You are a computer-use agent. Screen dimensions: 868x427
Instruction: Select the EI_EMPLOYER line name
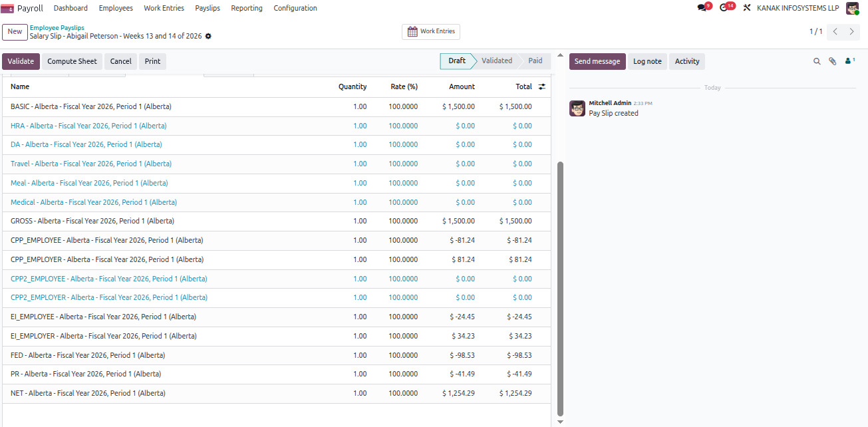pyautogui.click(x=104, y=336)
